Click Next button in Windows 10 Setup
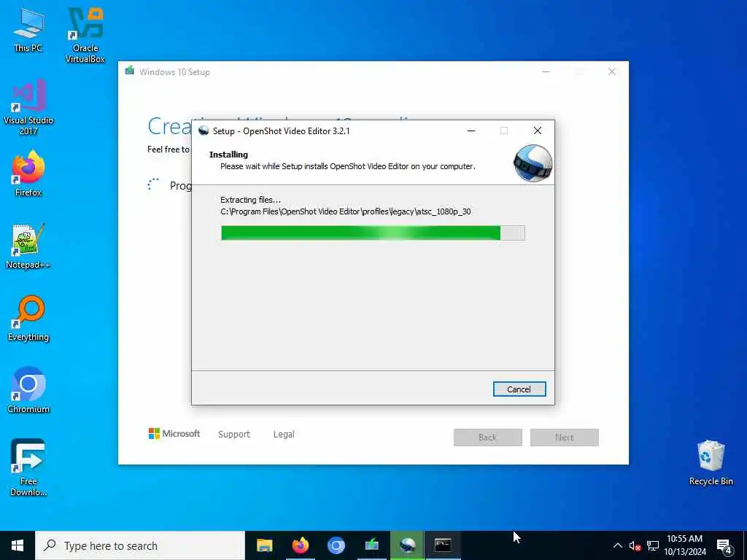Image resolution: width=747 pixels, height=560 pixels. click(565, 437)
